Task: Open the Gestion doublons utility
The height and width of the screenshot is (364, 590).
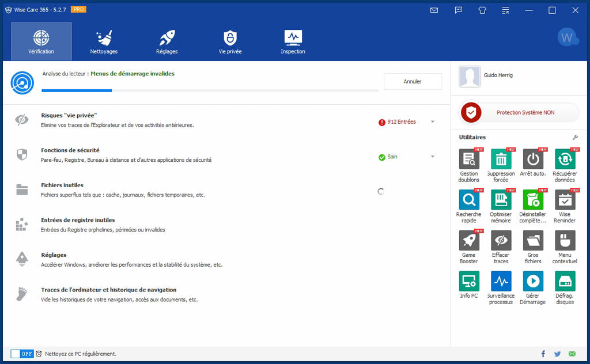Action: tap(469, 159)
